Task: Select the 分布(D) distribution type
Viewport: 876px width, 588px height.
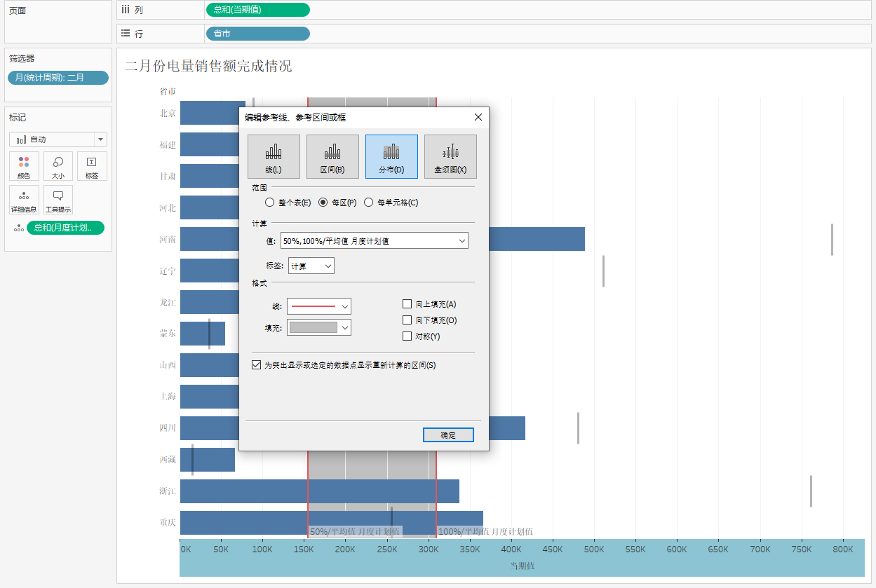Action: click(391, 156)
